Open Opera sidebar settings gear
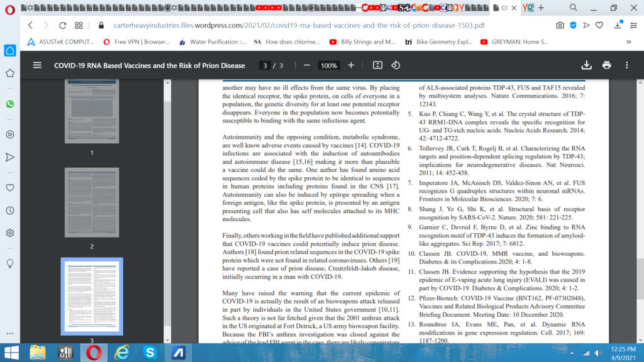Image resolution: width=644 pixels, height=362 pixels. (x=10, y=233)
